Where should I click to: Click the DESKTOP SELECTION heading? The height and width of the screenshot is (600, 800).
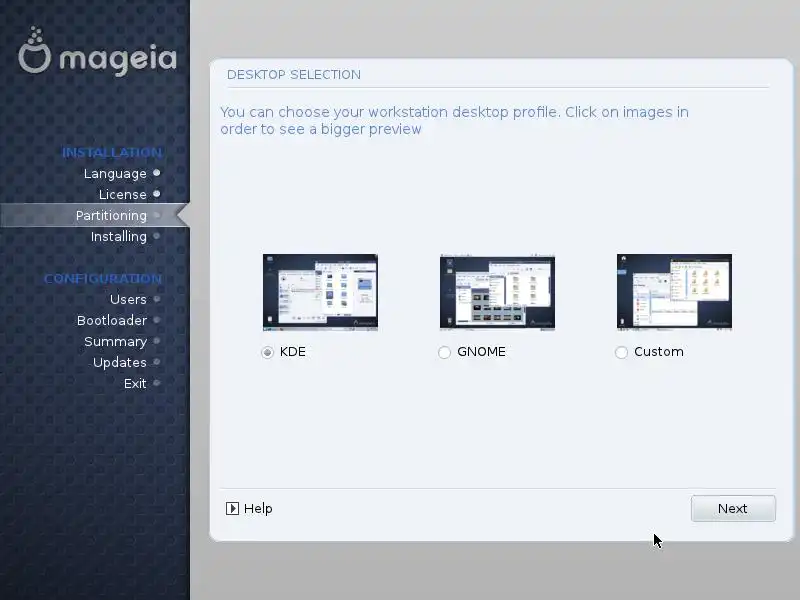(294, 74)
